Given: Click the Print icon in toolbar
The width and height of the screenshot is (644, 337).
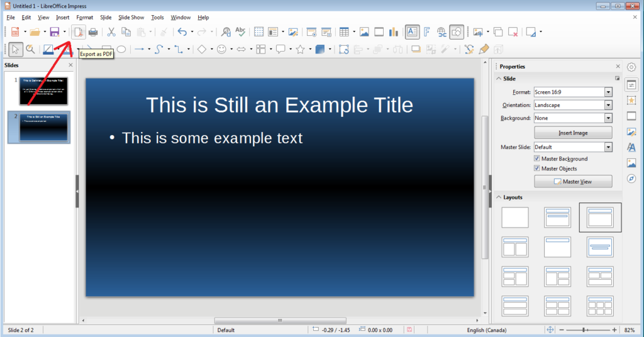Looking at the screenshot, I should (93, 31).
